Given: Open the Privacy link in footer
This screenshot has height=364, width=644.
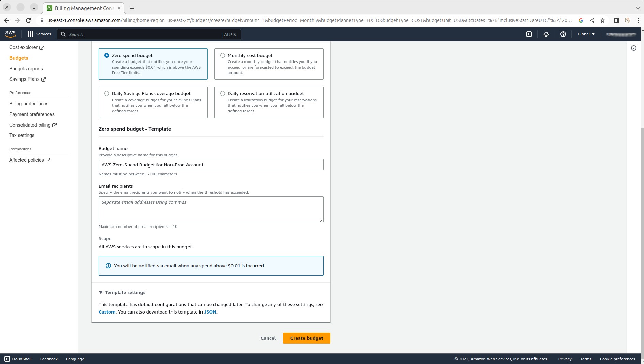Looking at the screenshot, I should click(565, 359).
